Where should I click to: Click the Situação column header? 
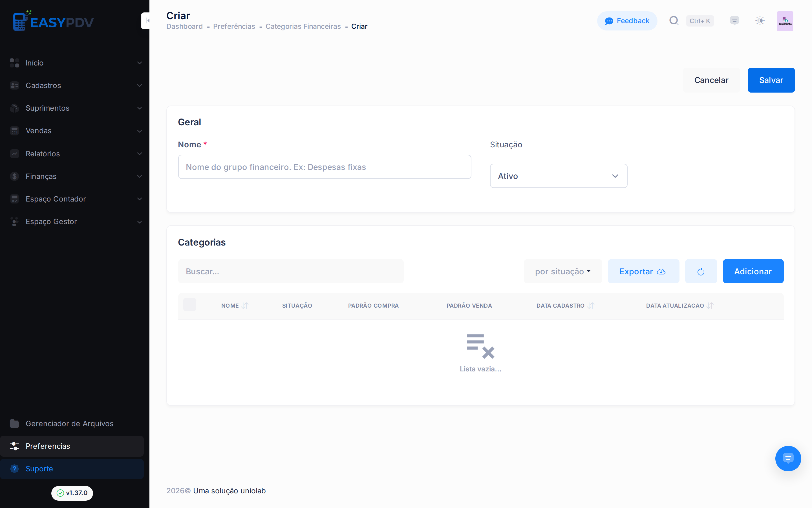click(297, 305)
